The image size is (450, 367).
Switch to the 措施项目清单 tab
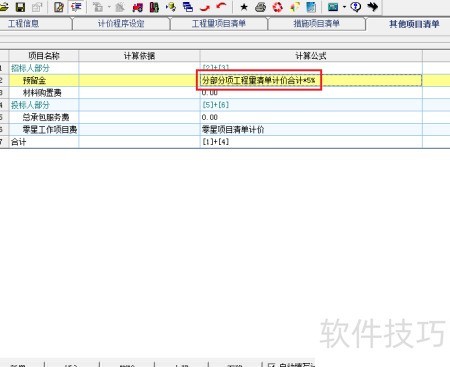(x=316, y=24)
